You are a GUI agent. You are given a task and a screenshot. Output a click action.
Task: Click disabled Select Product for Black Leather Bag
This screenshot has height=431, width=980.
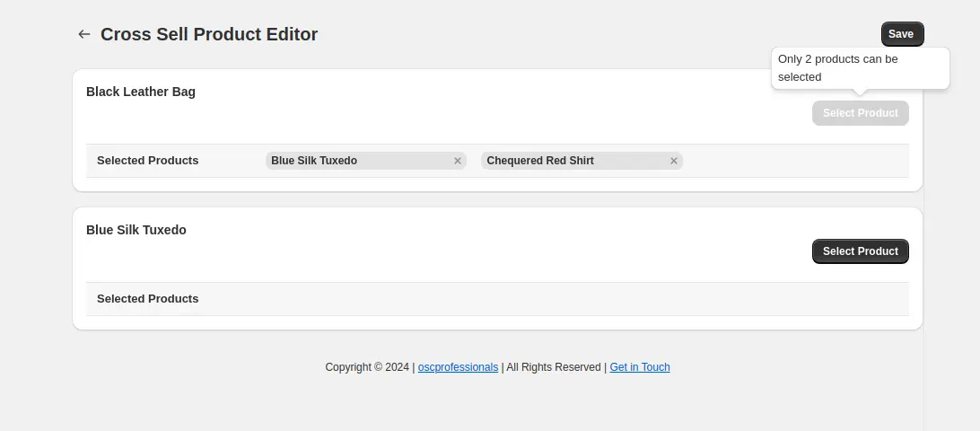pyautogui.click(x=860, y=113)
